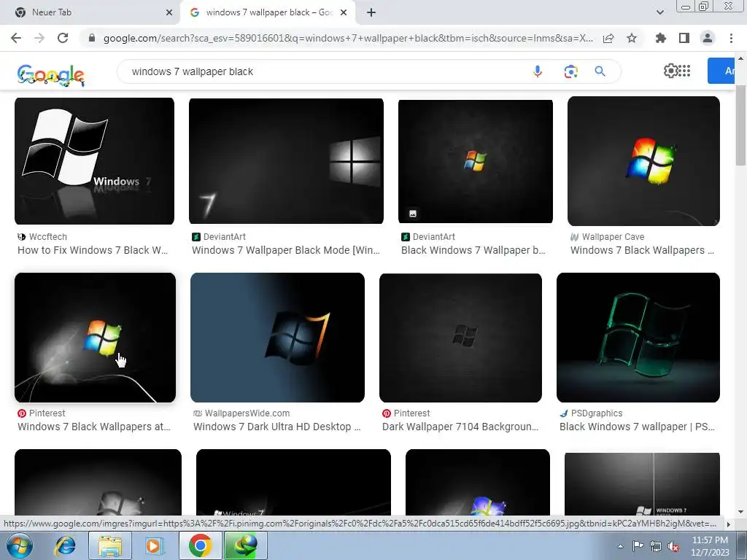Open the Windows Start button
This screenshot has height=560, width=747.
click(19, 545)
